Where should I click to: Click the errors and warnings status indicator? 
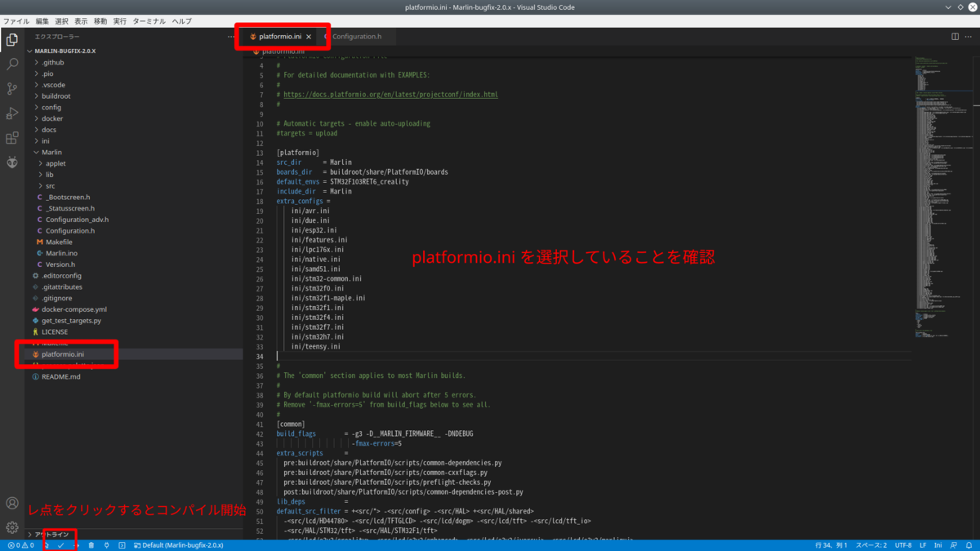[x=20, y=545]
